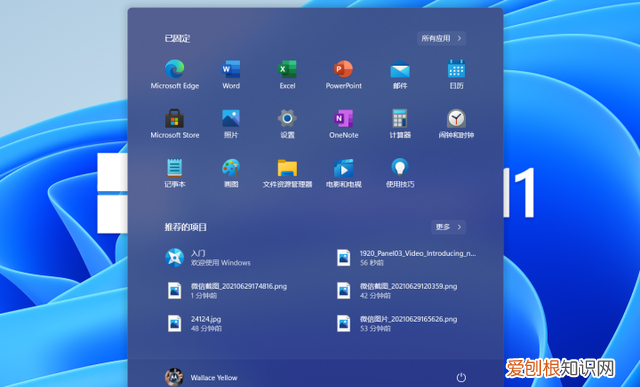Open Settings (设置) gear icon
640x387 pixels.
coord(287,124)
